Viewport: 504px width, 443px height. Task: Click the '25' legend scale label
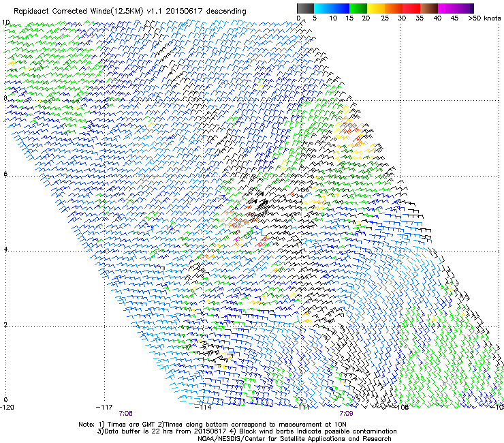pos(384,18)
